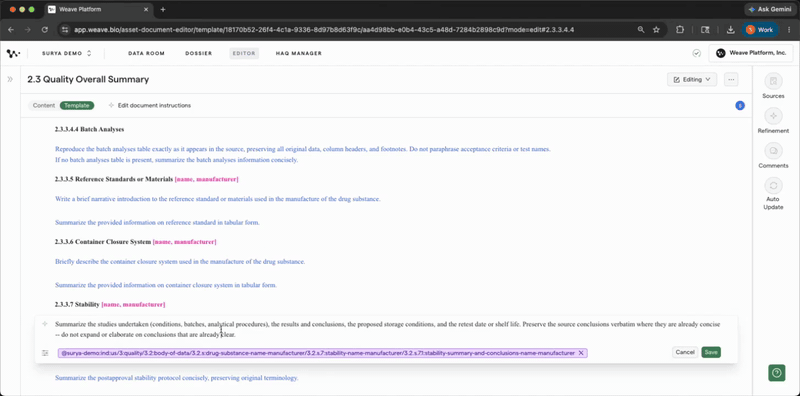Open the Weave Platform, Inc. organization menu
Viewport: 800px width, 396px height.
[751, 53]
